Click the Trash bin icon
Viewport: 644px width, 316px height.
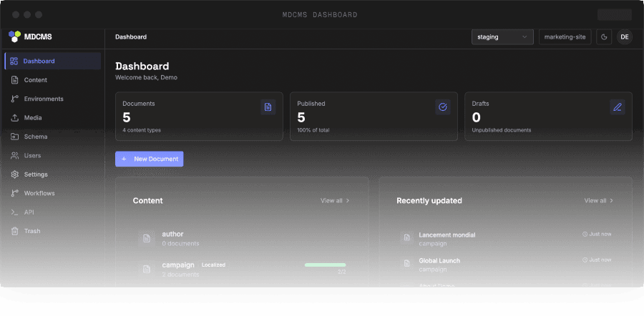pos(15,231)
